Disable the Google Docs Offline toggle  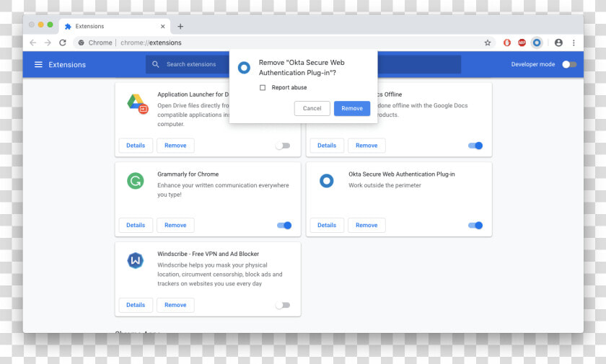pos(475,146)
